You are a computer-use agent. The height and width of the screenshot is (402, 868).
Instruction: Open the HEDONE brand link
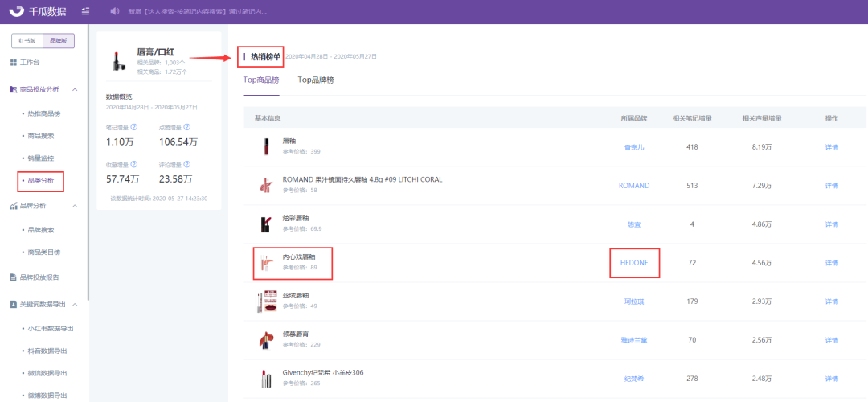(634, 262)
